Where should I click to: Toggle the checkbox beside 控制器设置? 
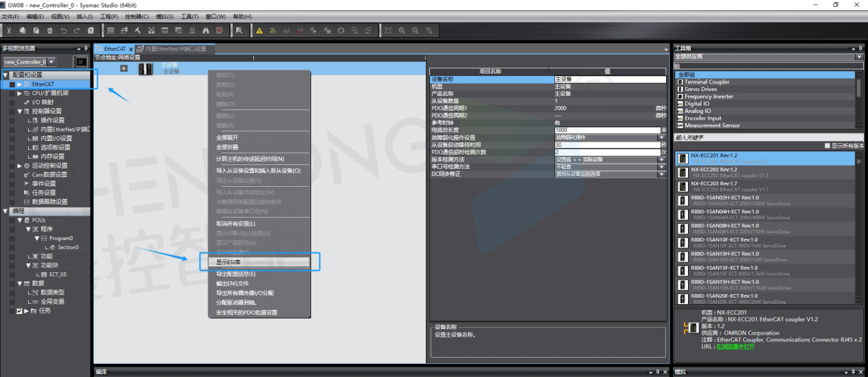[x=12, y=111]
